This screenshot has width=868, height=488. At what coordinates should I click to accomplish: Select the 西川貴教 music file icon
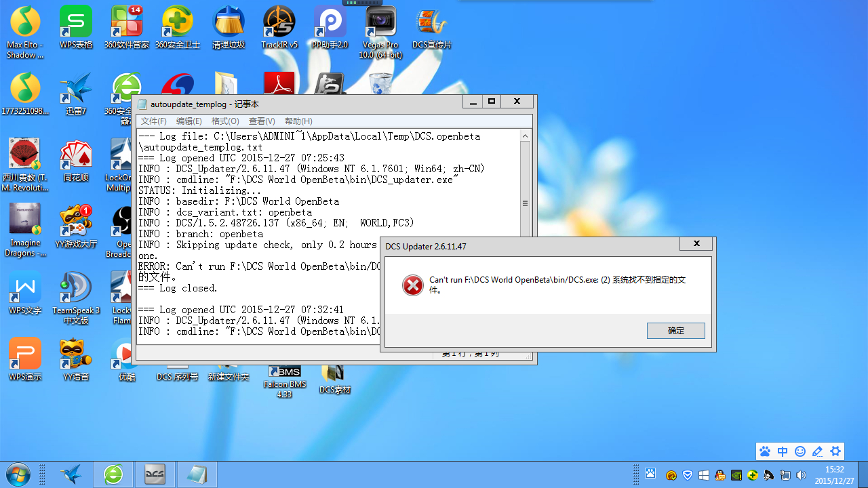(x=25, y=165)
